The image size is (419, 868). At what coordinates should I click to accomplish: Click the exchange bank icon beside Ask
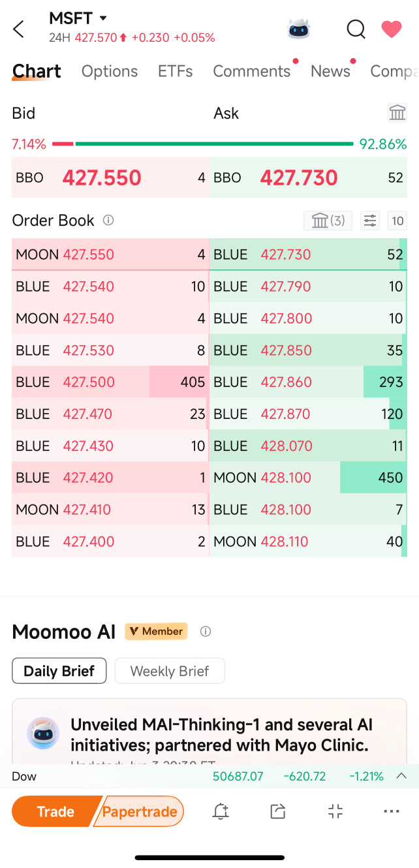click(x=397, y=112)
